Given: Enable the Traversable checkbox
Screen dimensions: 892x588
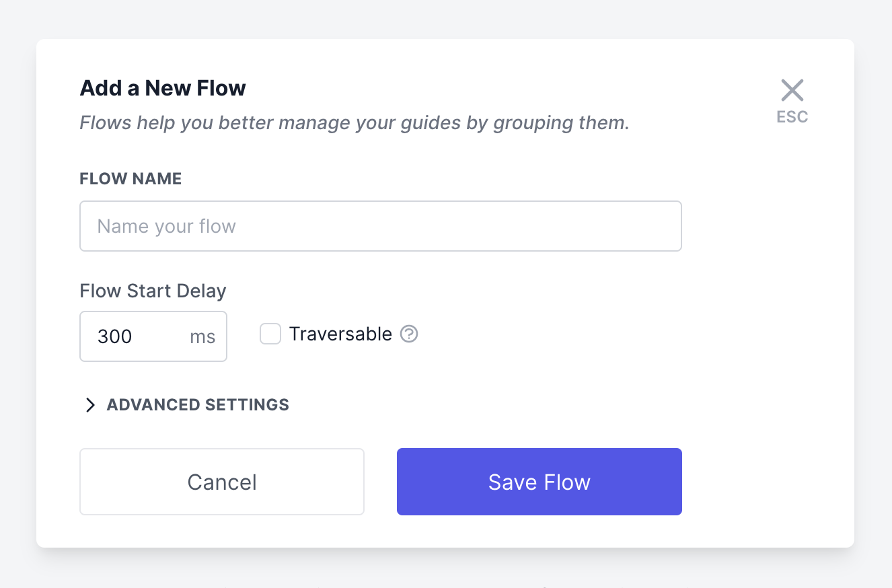Looking at the screenshot, I should point(270,334).
